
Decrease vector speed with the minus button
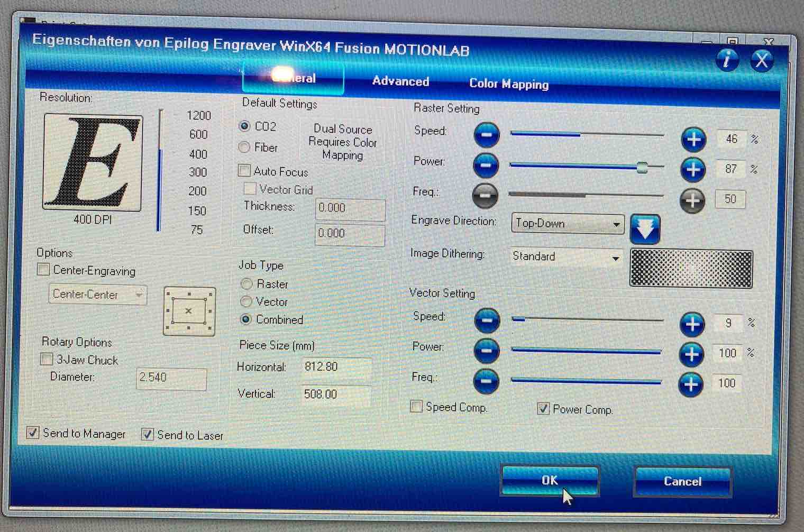(x=487, y=320)
